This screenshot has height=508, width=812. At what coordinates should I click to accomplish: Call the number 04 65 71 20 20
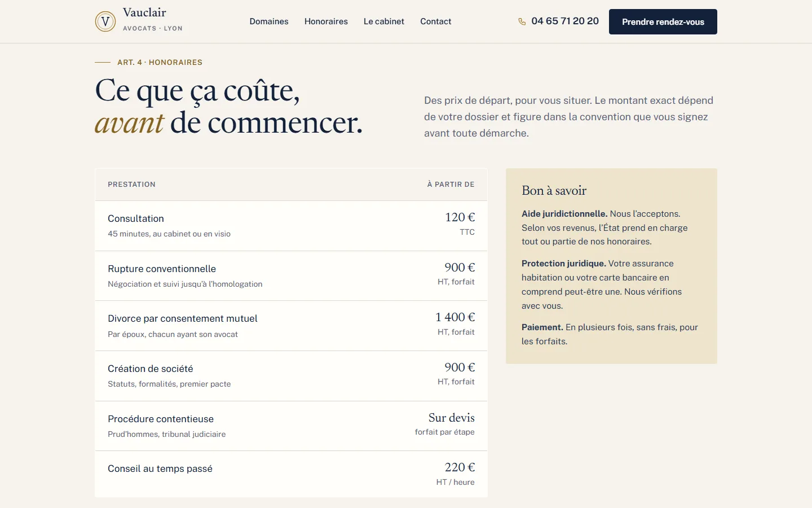click(x=565, y=21)
